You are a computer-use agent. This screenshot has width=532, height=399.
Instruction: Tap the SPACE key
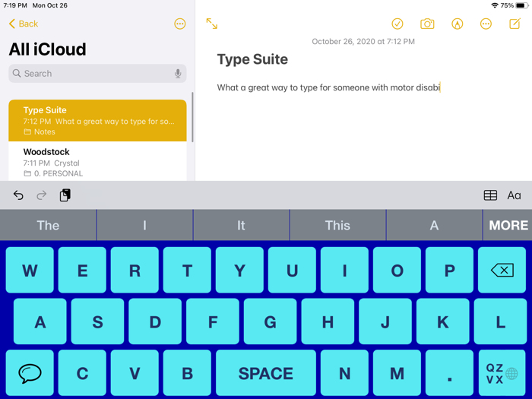266,373
